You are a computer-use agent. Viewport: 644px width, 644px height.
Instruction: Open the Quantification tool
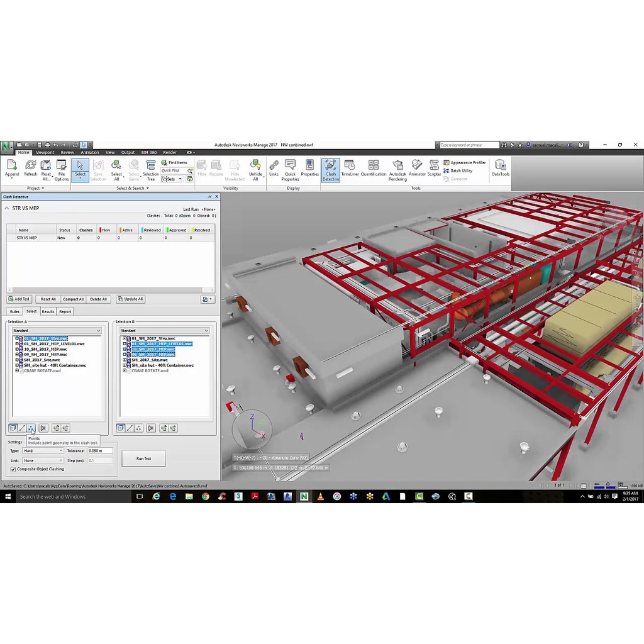pyautogui.click(x=374, y=169)
